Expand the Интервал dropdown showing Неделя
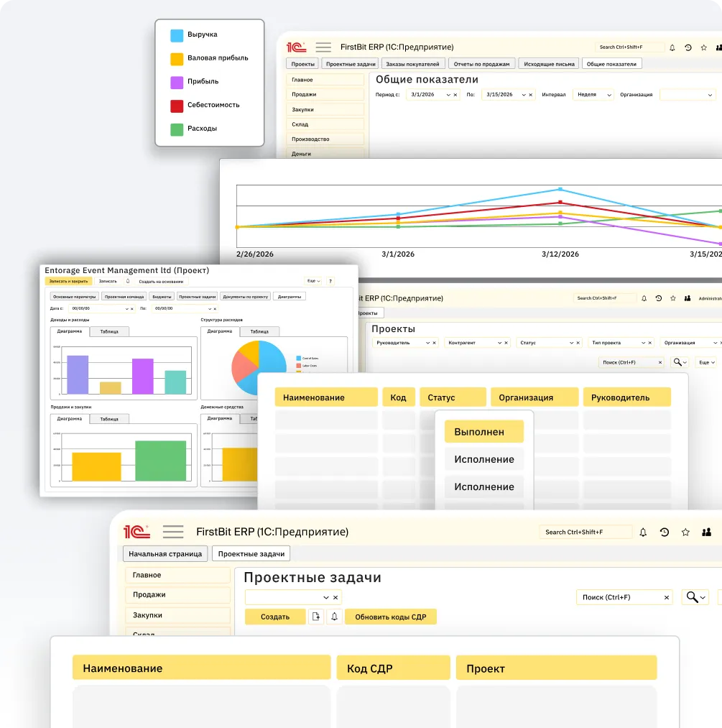722x728 pixels. [609, 95]
